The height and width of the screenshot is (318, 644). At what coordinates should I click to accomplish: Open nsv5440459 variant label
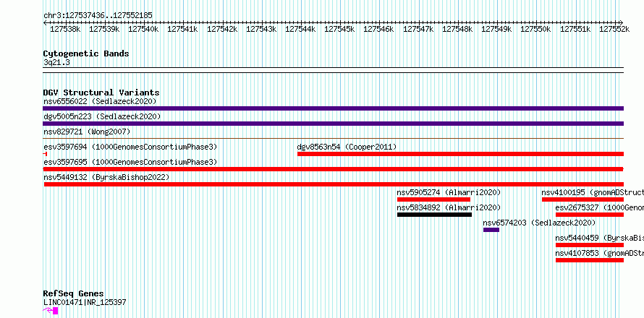[x=600, y=238]
